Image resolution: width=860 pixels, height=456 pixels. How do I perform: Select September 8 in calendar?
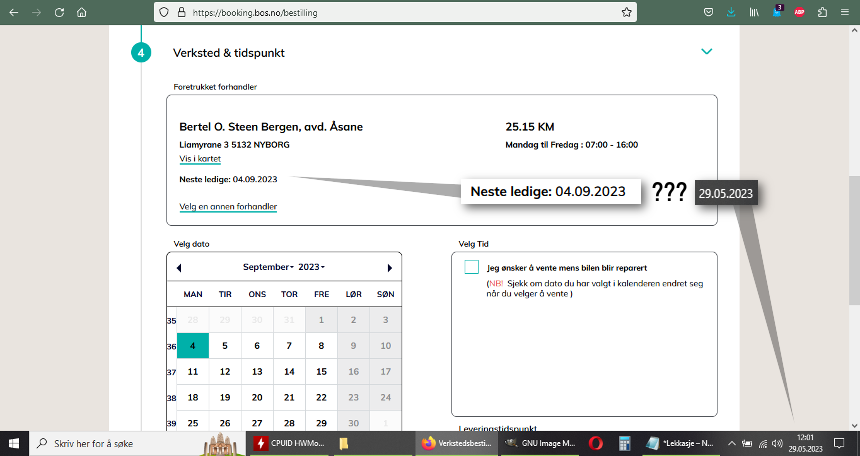pyautogui.click(x=321, y=346)
